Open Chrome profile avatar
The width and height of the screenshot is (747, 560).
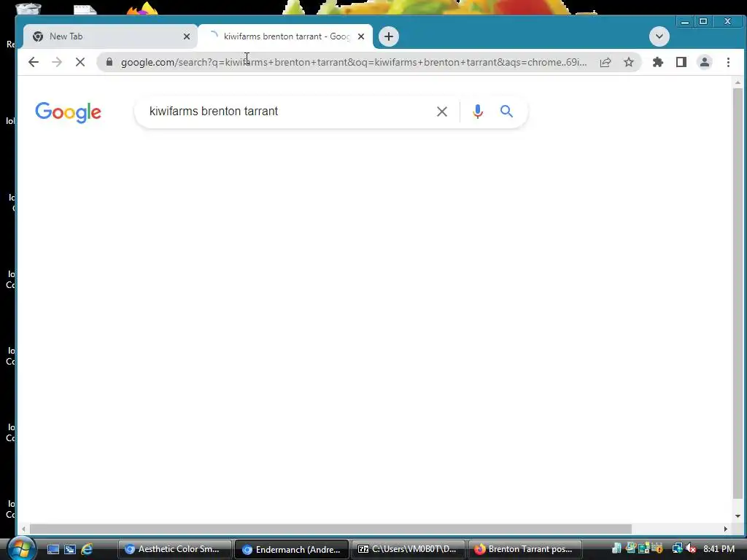[x=705, y=62]
